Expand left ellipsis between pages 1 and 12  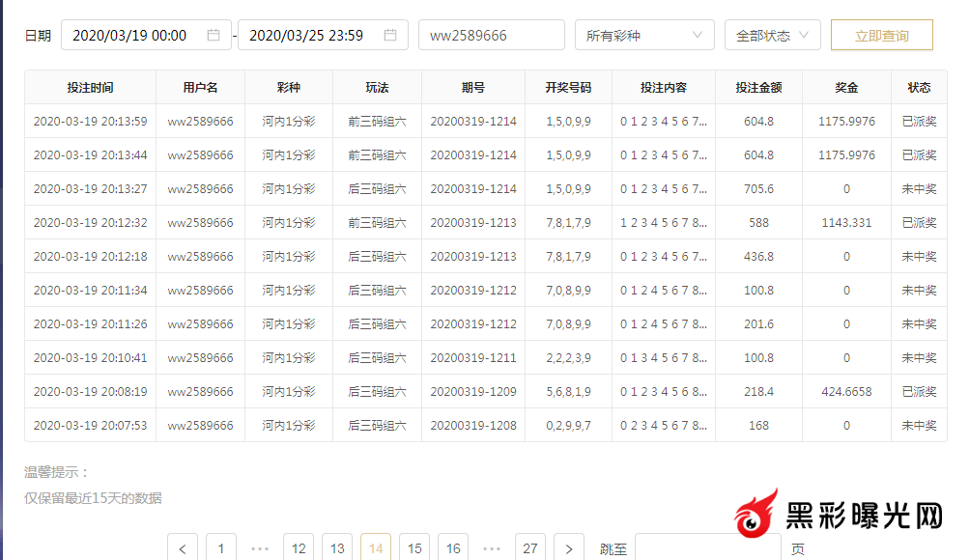pos(260,547)
